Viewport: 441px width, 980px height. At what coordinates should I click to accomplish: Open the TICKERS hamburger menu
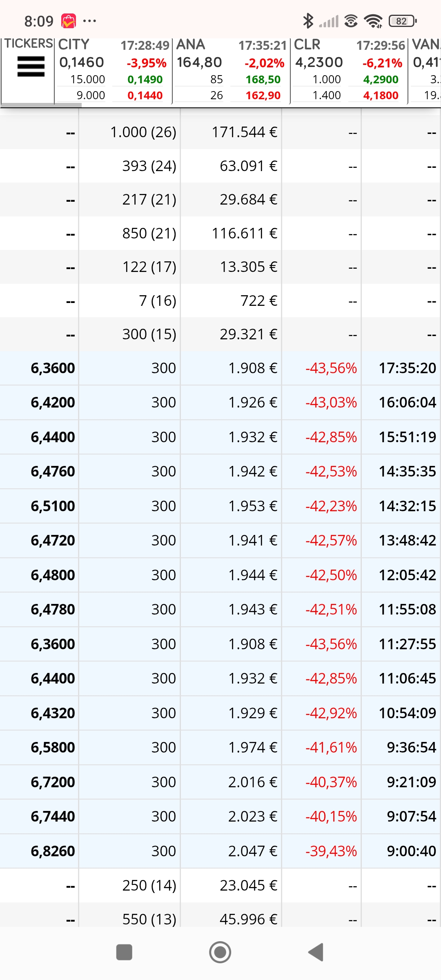click(31, 67)
